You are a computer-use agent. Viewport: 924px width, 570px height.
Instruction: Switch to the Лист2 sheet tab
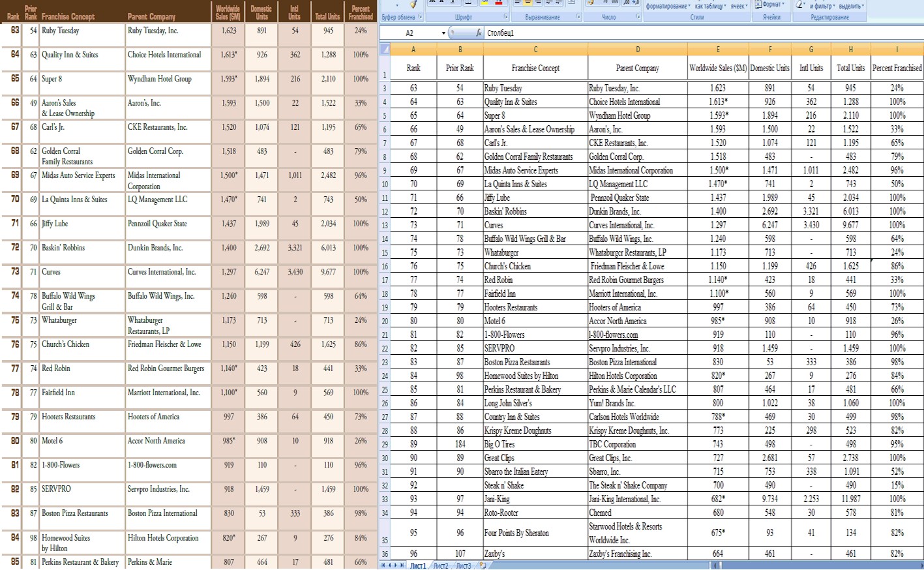tap(441, 565)
